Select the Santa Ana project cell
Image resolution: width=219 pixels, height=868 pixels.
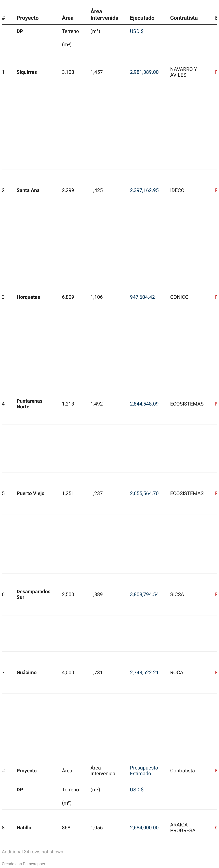tap(28, 190)
